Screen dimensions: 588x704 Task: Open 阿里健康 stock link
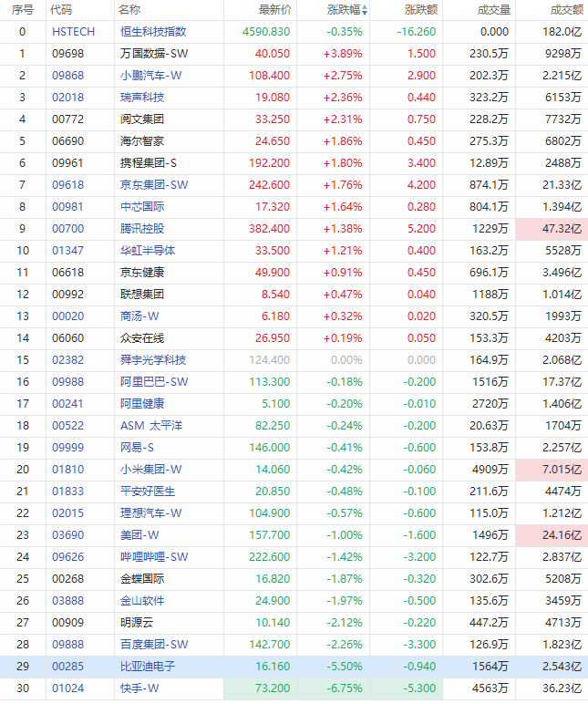[x=142, y=404]
